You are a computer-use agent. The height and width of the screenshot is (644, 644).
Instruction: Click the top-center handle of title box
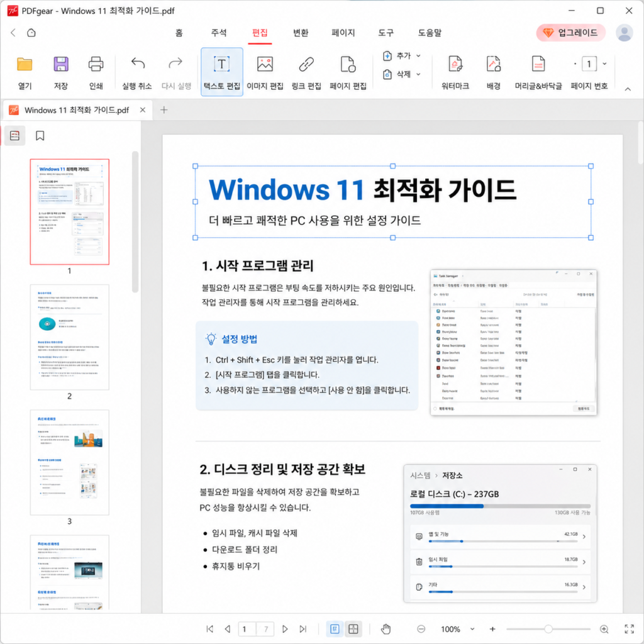(392, 166)
